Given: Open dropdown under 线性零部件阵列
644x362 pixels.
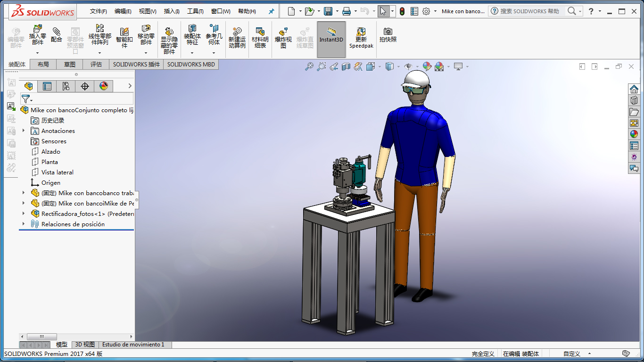Looking at the screenshot, I should (x=99, y=53).
